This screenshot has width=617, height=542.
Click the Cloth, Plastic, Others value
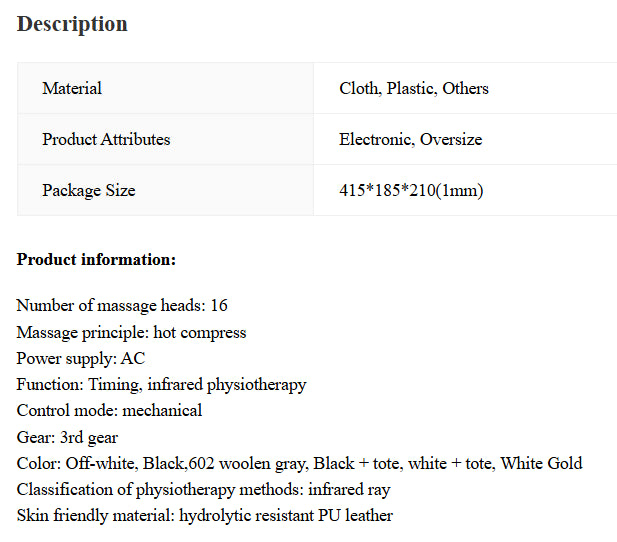[x=414, y=88]
